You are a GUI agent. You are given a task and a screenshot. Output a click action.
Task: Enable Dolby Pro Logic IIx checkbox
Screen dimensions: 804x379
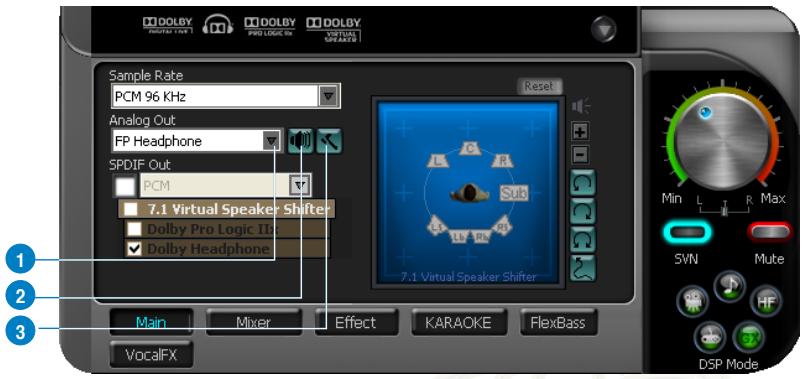tap(134, 228)
